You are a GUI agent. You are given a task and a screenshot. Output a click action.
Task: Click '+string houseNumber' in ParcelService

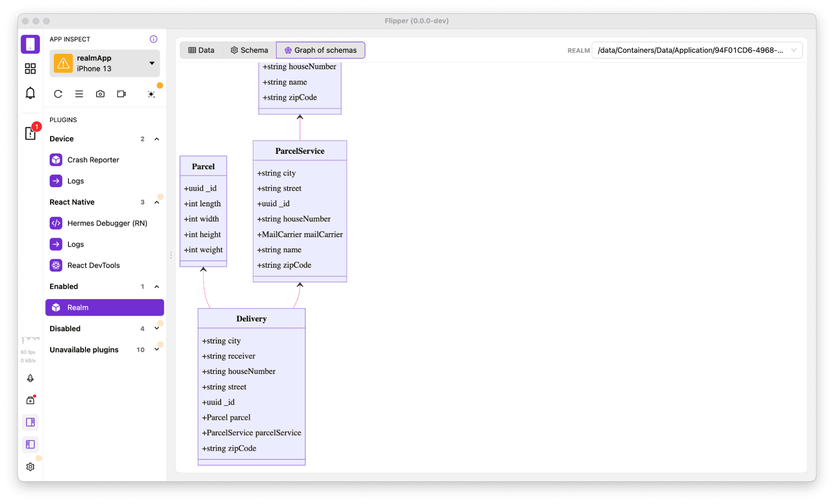tap(294, 219)
